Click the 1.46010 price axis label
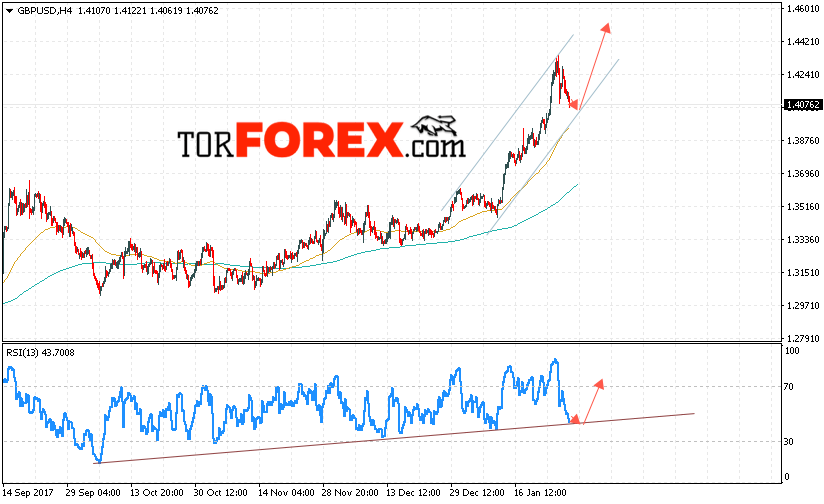The image size is (824, 504). click(803, 8)
